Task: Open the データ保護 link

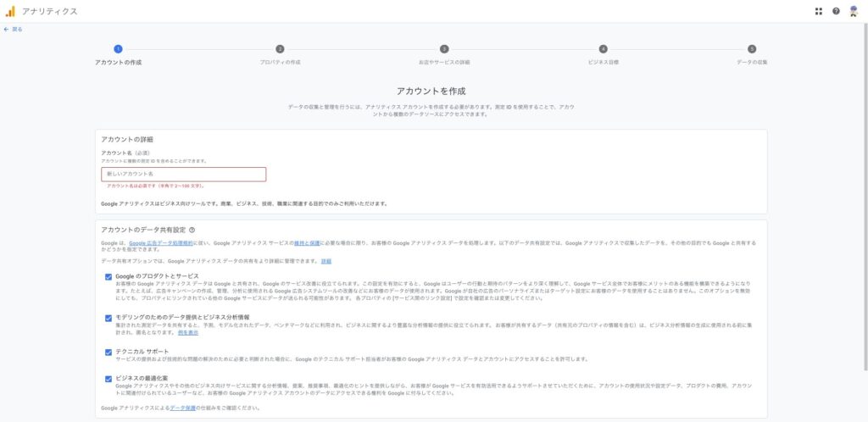Action: coord(183,408)
